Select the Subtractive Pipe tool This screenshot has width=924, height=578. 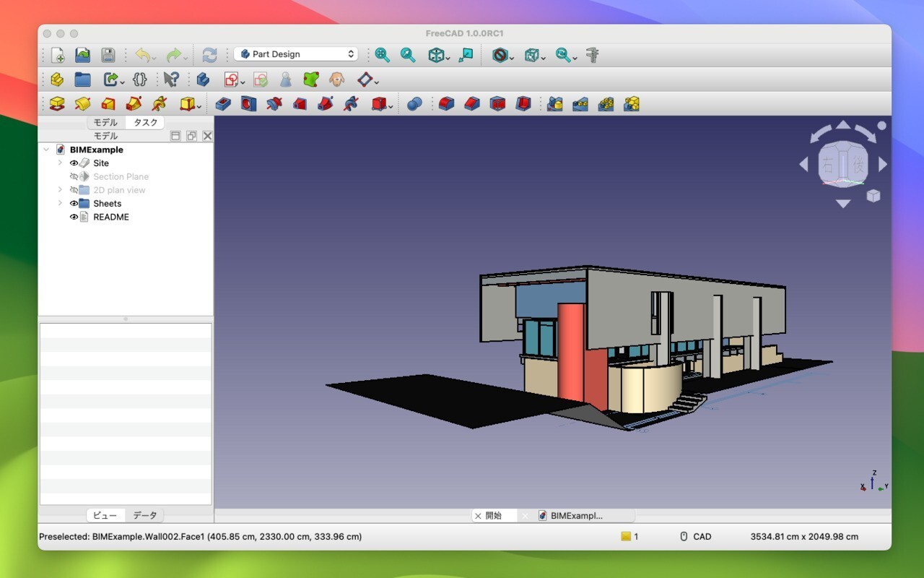tap(325, 104)
